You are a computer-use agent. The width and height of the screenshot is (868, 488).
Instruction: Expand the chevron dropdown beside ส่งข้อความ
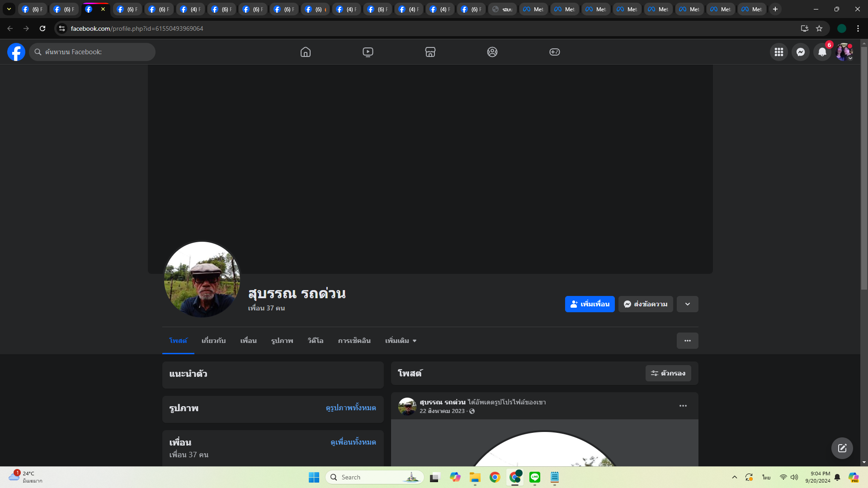click(x=687, y=304)
